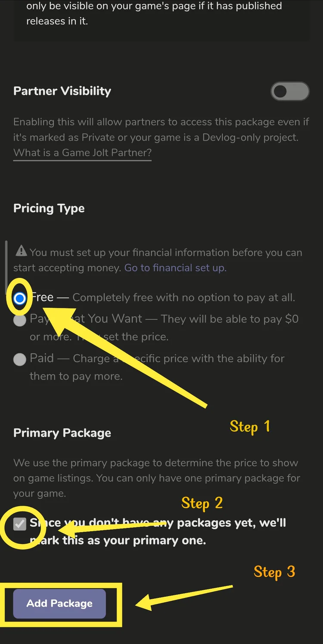Click the Primary Package heading

62,433
